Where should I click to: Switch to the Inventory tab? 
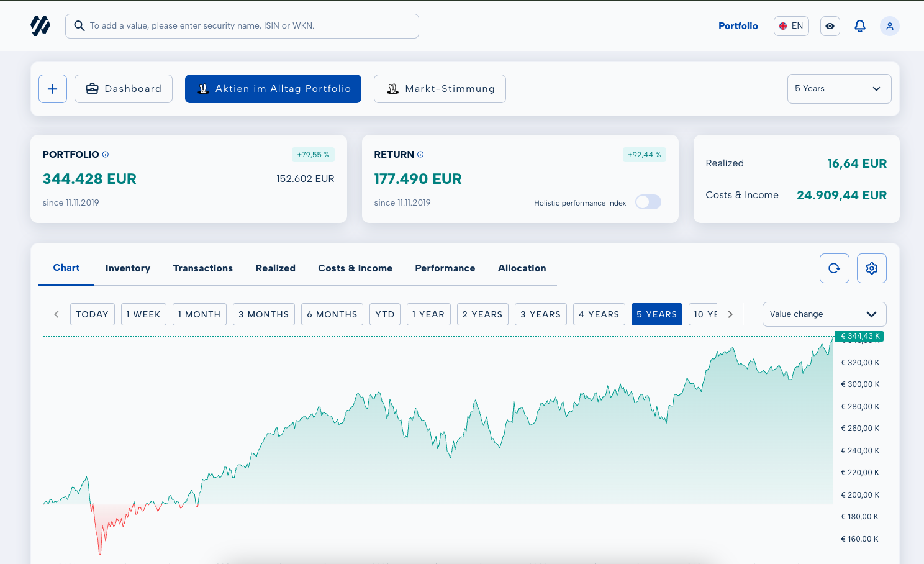[127, 268]
